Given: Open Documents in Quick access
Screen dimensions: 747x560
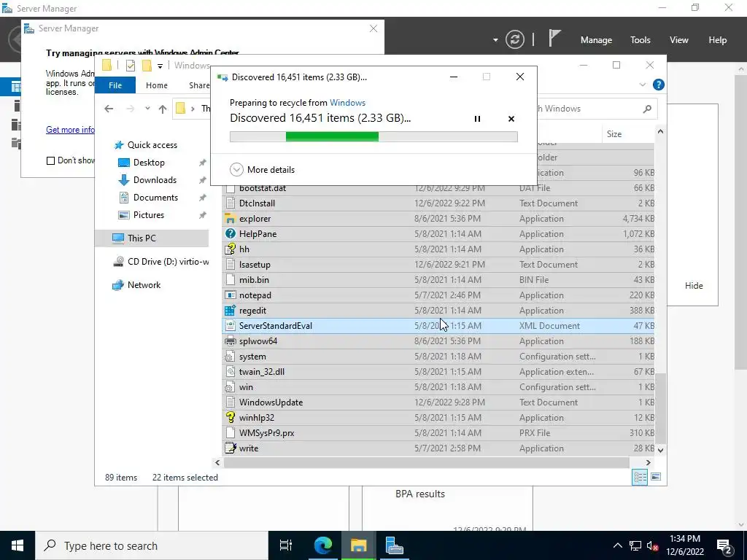Looking at the screenshot, I should click(x=155, y=198).
